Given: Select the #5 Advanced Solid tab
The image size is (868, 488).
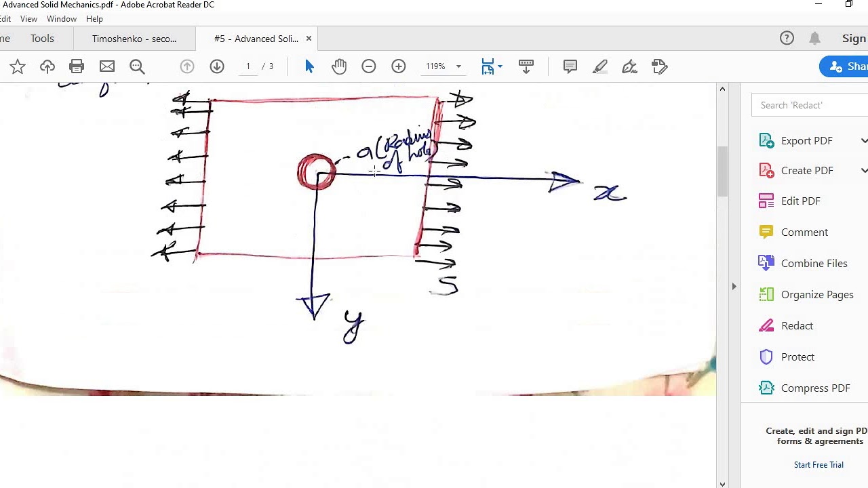Looking at the screenshot, I should (256, 39).
